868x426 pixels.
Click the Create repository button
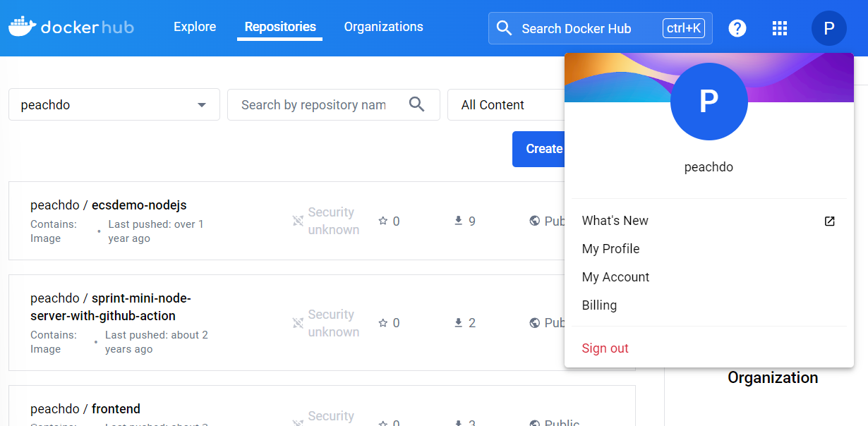click(x=538, y=149)
